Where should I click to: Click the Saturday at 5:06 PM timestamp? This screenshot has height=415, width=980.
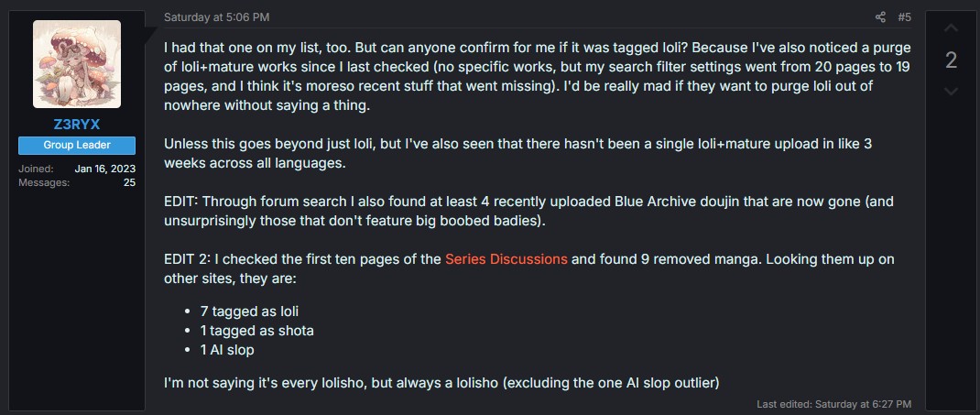coord(216,16)
